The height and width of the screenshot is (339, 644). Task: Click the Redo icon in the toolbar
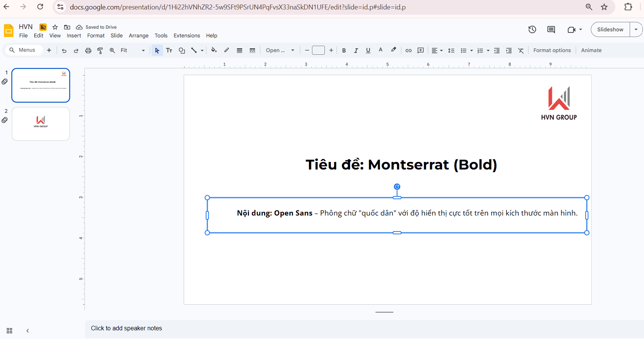point(76,50)
